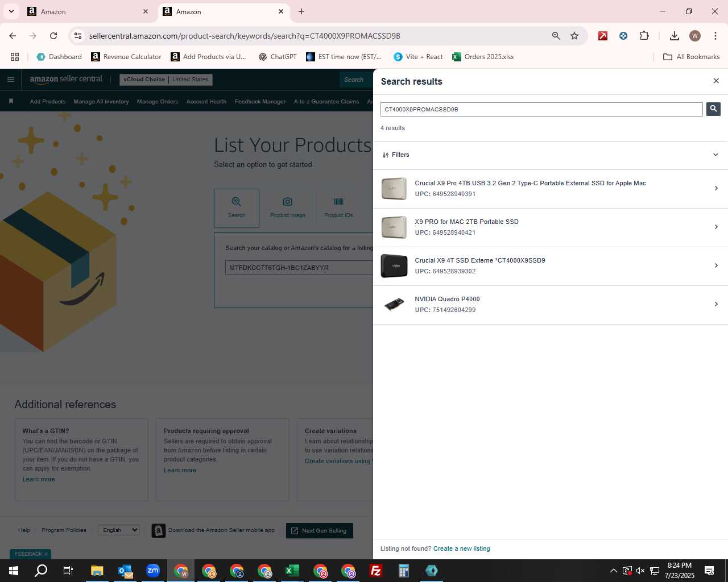This screenshot has width=728, height=582.
Task: Select the Product image option tile
Action: point(288,207)
